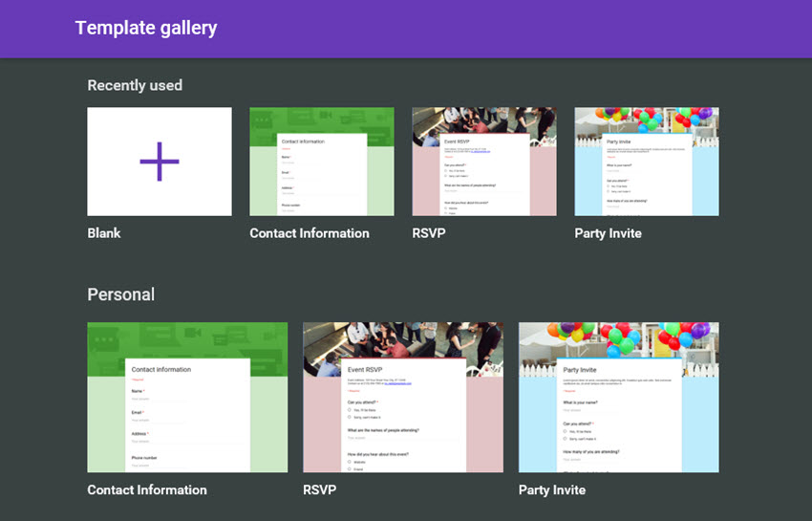812x521 pixels.
Task: Open Party Invite thumbnail in Recently used
Action: (647, 162)
